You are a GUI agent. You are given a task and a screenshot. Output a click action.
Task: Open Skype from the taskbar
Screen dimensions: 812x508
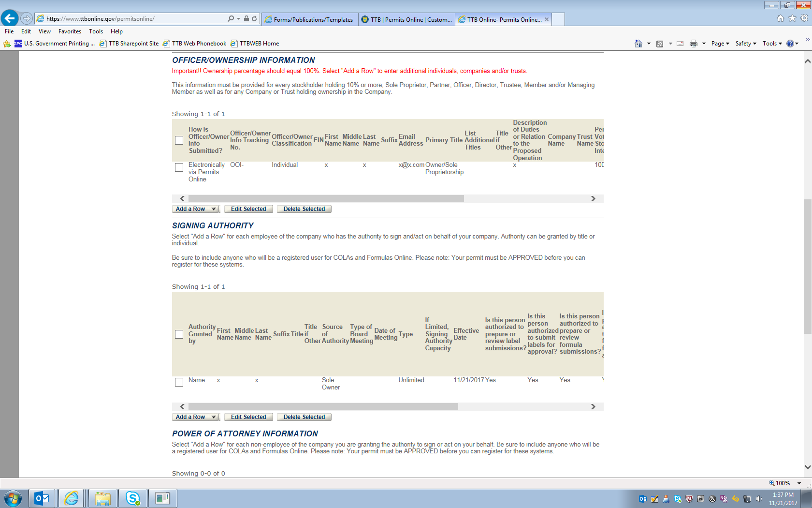(x=132, y=498)
